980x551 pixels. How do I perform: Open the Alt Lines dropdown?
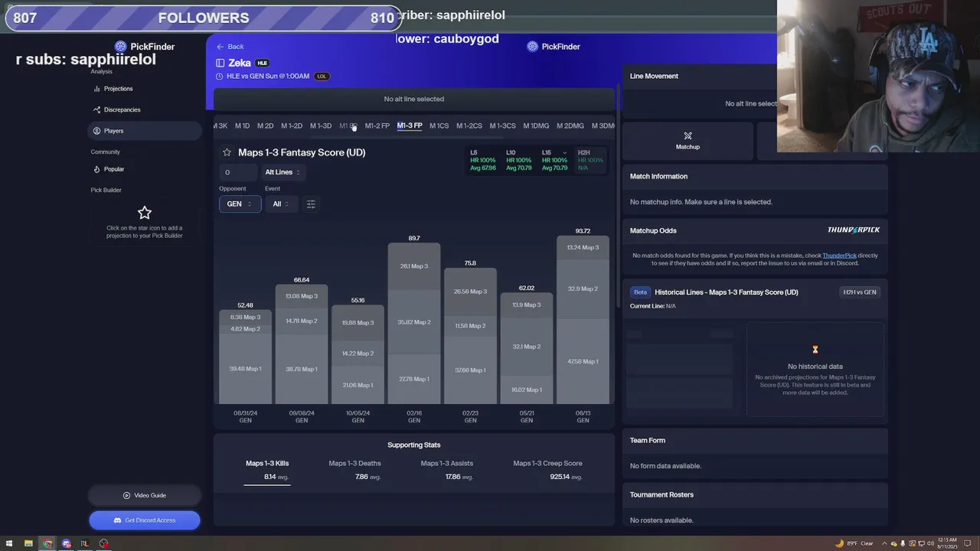283,172
